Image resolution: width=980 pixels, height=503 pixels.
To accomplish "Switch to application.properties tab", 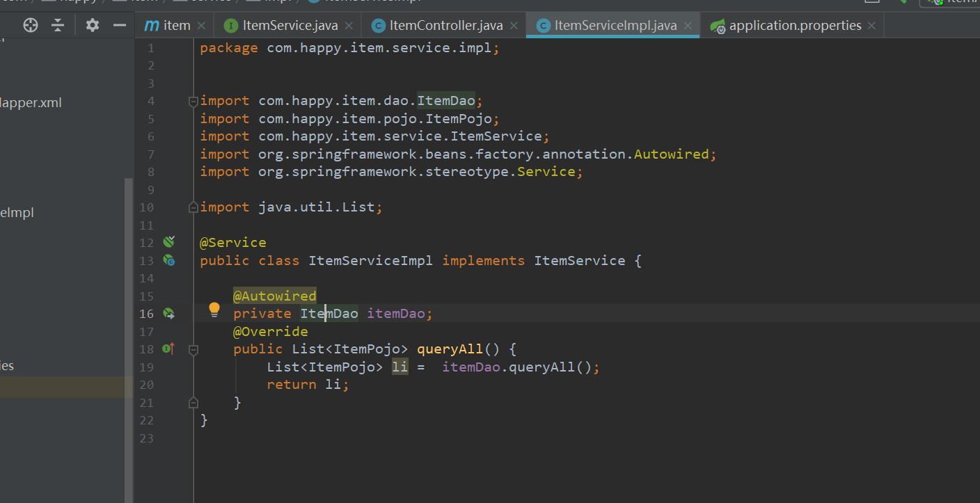I will coord(795,26).
